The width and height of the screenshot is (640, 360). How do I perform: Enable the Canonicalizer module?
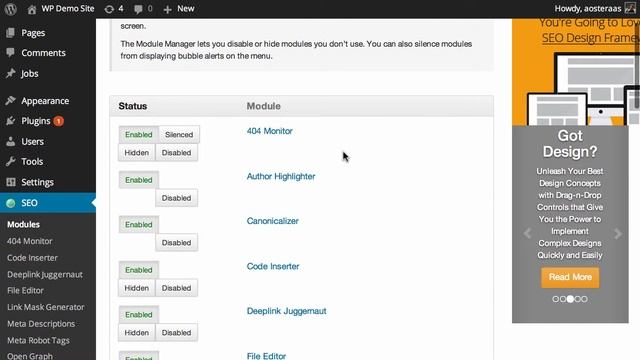tap(139, 225)
